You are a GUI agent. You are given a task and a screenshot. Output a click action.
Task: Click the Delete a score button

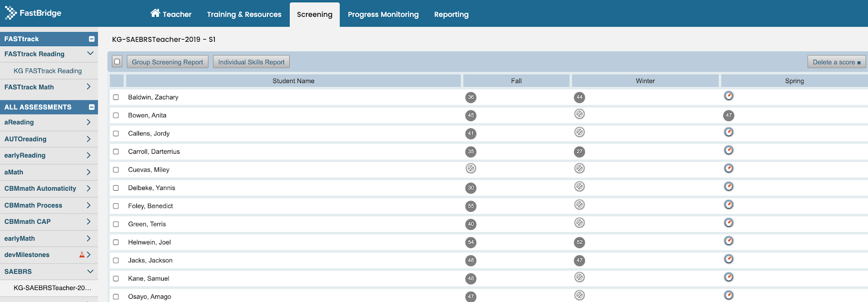[837, 62]
